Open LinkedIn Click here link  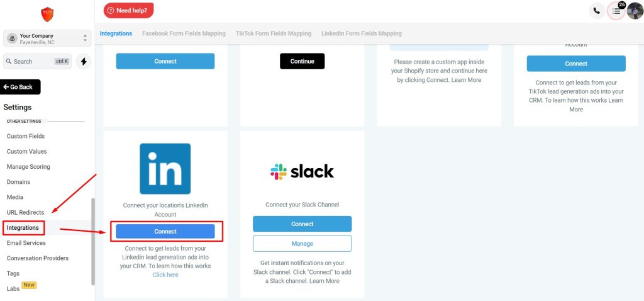click(165, 275)
